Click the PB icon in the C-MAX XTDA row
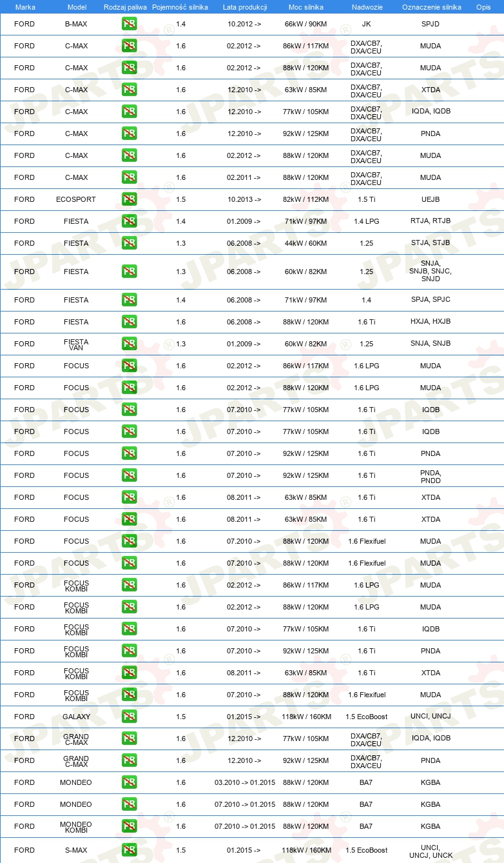 (130, 90)
